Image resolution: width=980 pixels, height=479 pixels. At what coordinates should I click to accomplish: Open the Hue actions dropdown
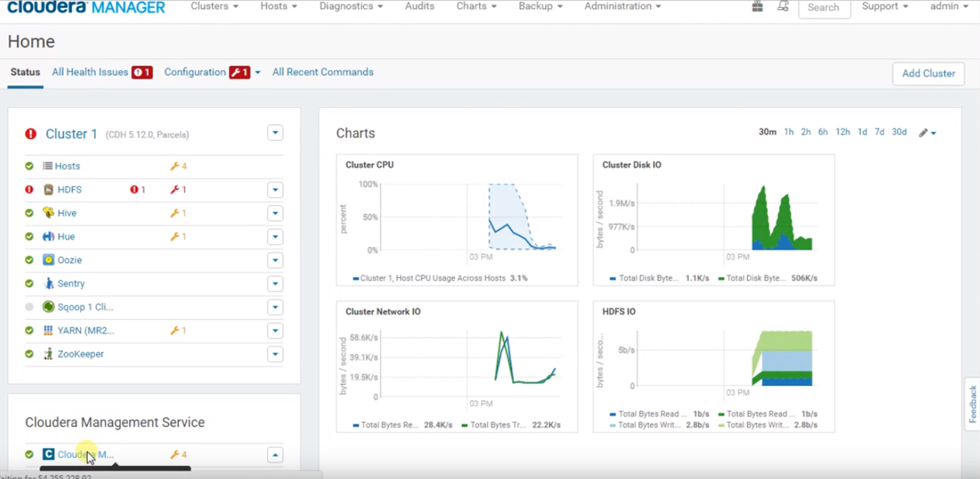tap(275, 236)
